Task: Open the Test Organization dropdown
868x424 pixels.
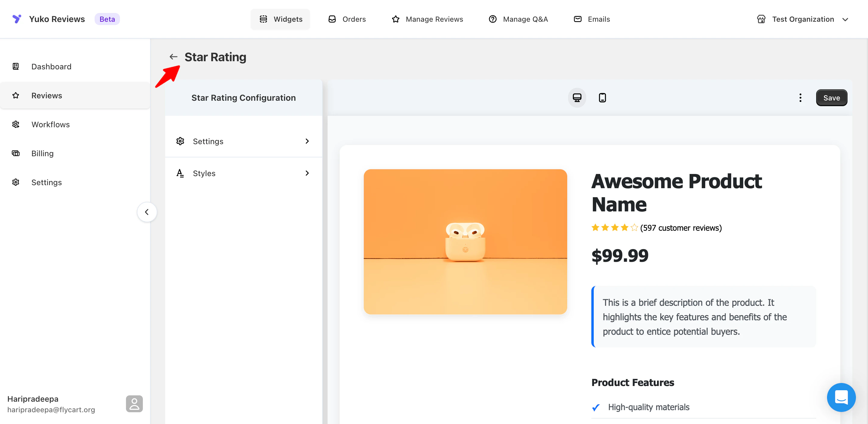Action: (x=802, y=19)
